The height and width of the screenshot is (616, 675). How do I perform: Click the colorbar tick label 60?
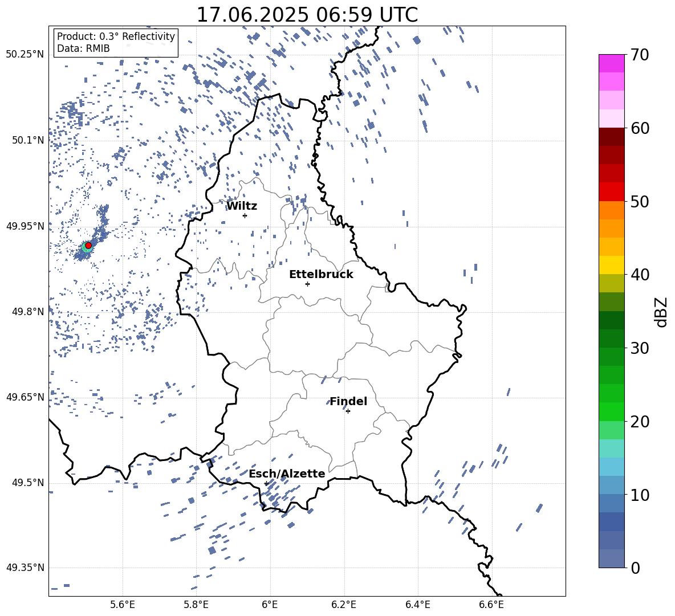[x=640, y=128]
